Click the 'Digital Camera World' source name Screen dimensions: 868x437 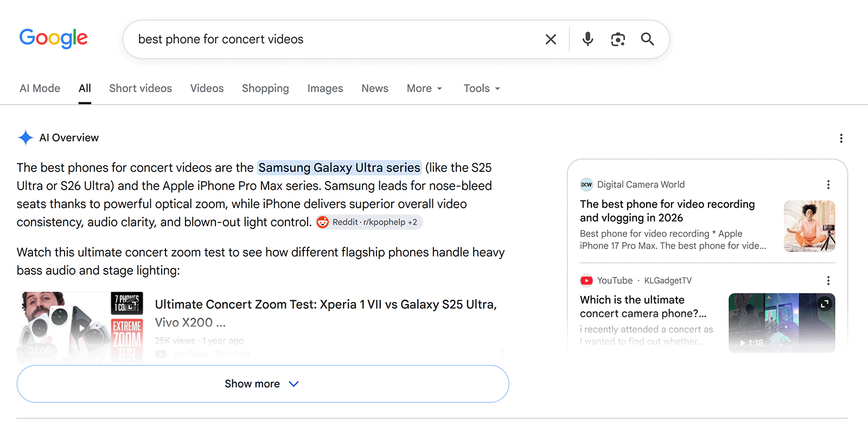tap(641, 184)
